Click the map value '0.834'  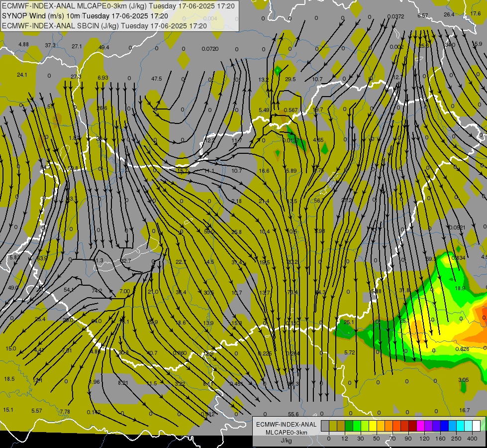click(459, 258)
